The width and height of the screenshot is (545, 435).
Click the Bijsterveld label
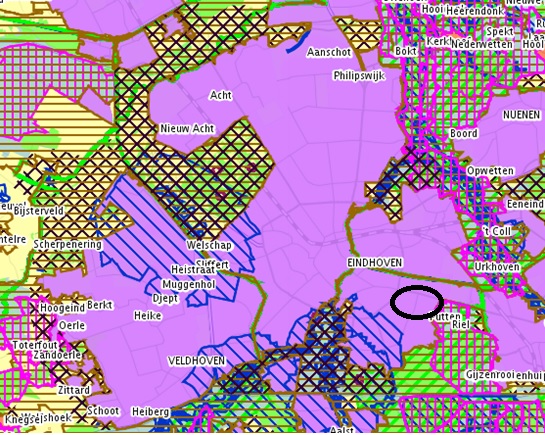click(x=39, y=211)
